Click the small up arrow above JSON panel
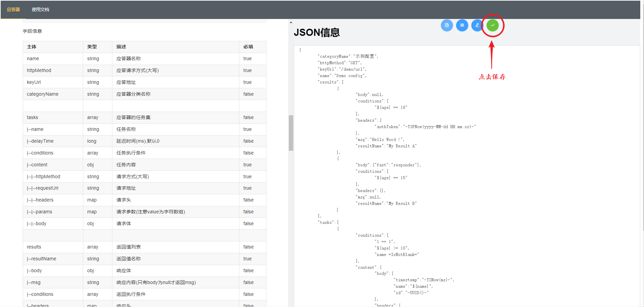The width and height of the screenshot is (644, 307). coord(291,22)
